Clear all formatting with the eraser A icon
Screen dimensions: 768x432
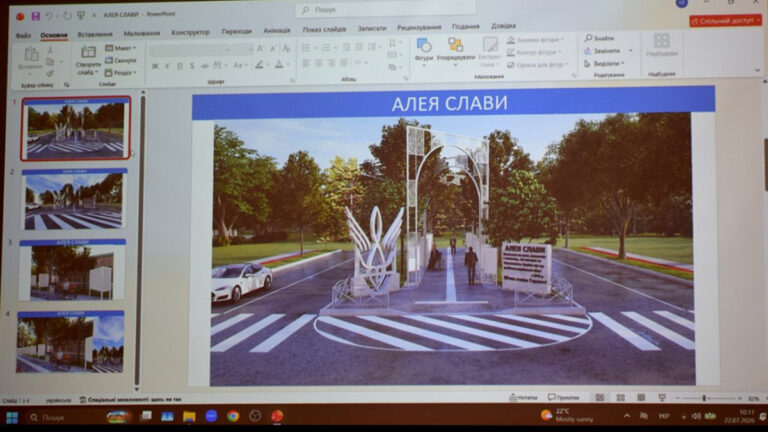point(287,48)
